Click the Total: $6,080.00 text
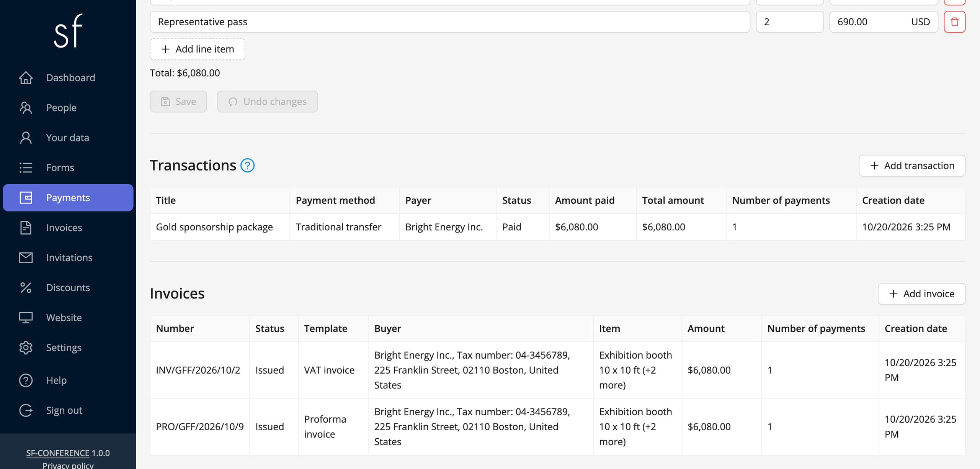Viewport: 980px width, 469px height. click(185, 73)
